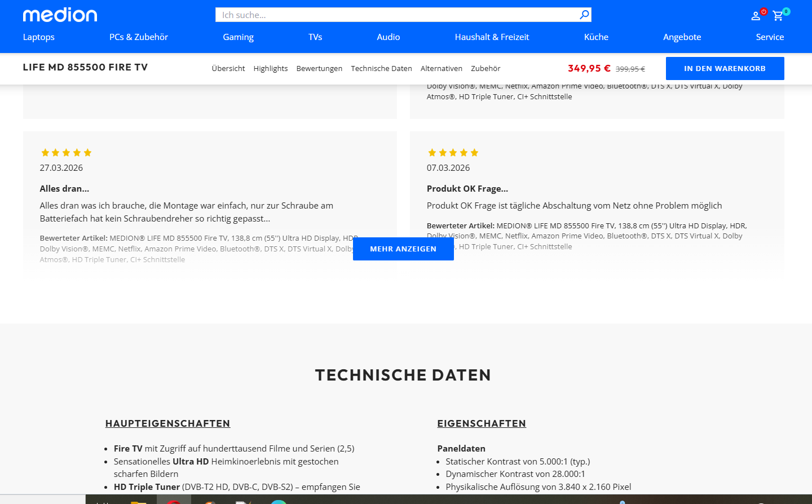This screenshot has width=812, height=504.
Task: Open the Haushalt & Freizeit menu
Action: (x=492, y=37)
